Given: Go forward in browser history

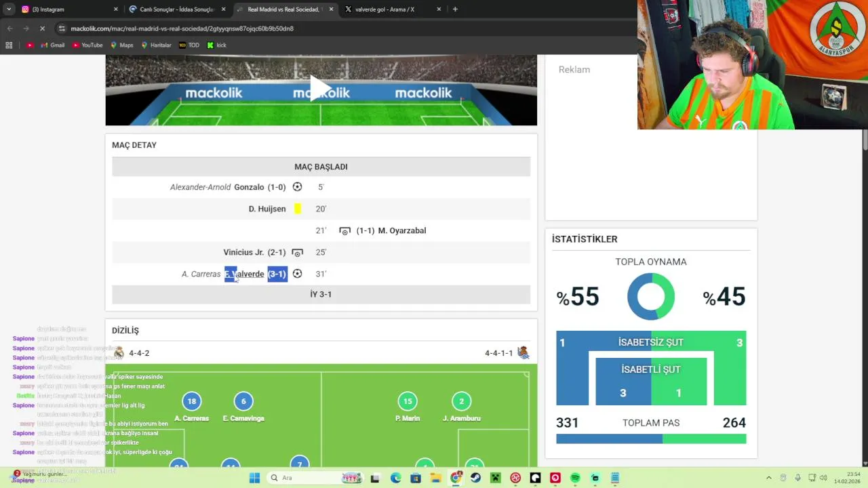Looking at the screenshot, I should click(x=26, y=28).
